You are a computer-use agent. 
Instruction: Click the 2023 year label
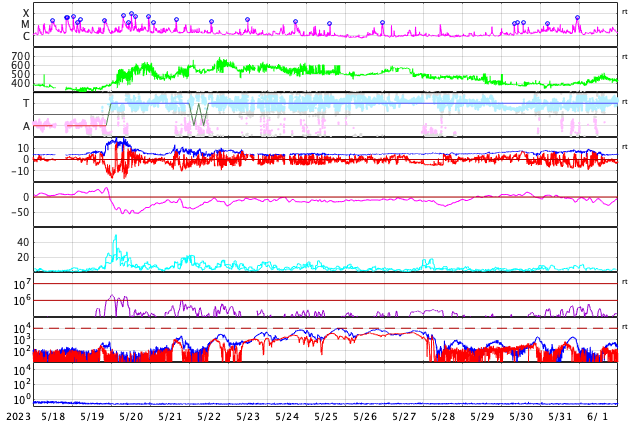click(x=18, y=416)
